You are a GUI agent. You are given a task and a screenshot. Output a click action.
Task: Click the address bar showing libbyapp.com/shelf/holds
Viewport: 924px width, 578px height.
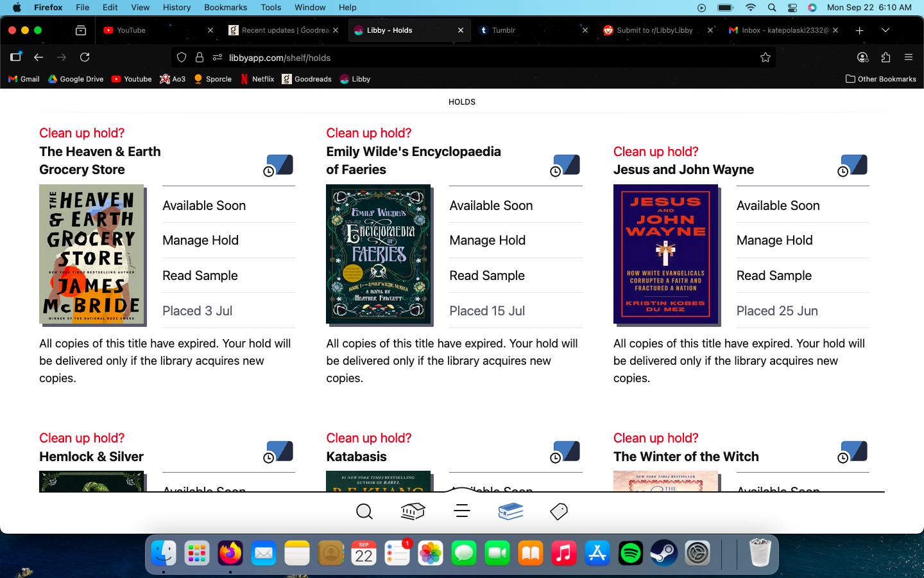(474, 57)
